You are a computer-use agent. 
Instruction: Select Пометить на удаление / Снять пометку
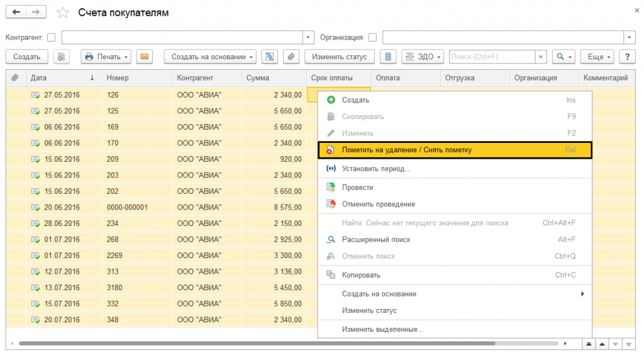pos(455,150)
